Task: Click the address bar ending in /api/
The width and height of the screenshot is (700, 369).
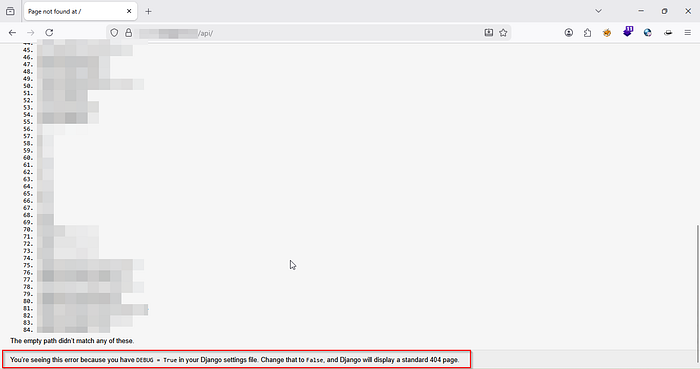Action: pos(308,33)
